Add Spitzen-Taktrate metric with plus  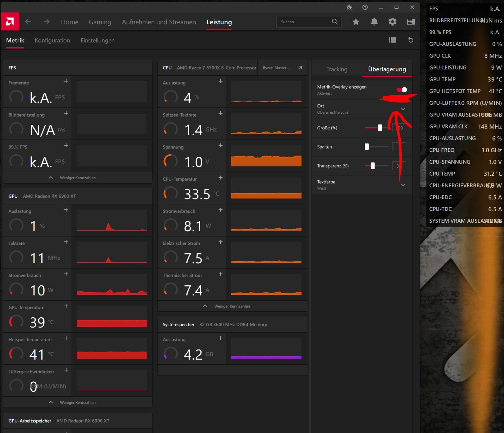click(x=221, y=113)
